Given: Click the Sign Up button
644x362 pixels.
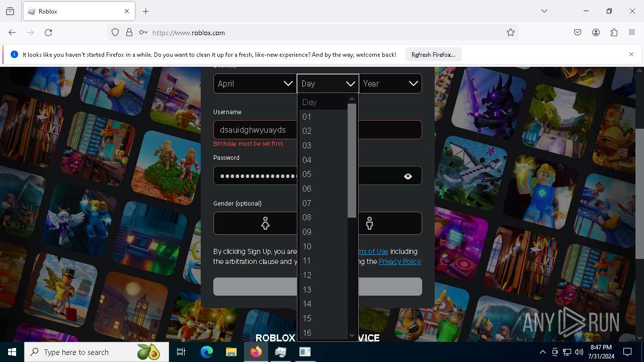Looking at the screenshot, I should 317,287.
